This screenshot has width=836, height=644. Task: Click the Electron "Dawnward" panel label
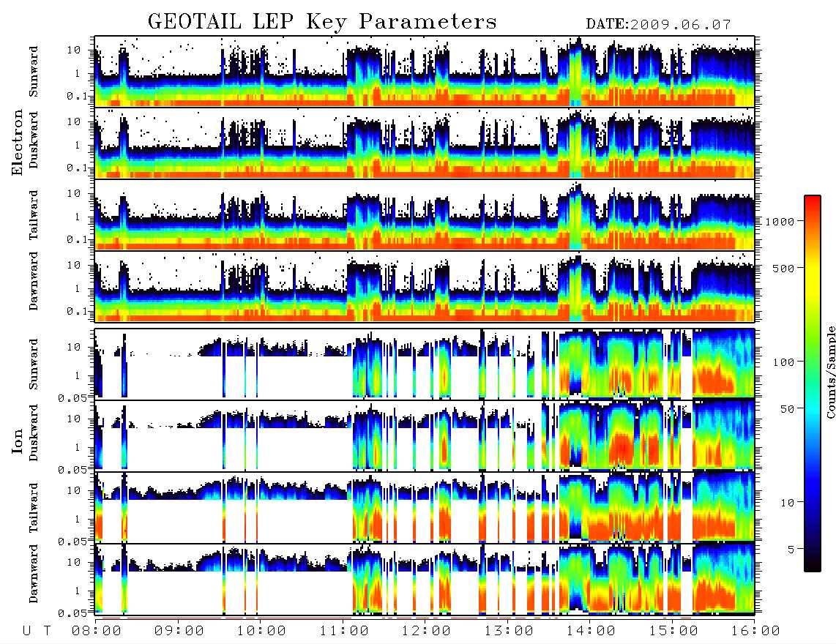point(34,282)
